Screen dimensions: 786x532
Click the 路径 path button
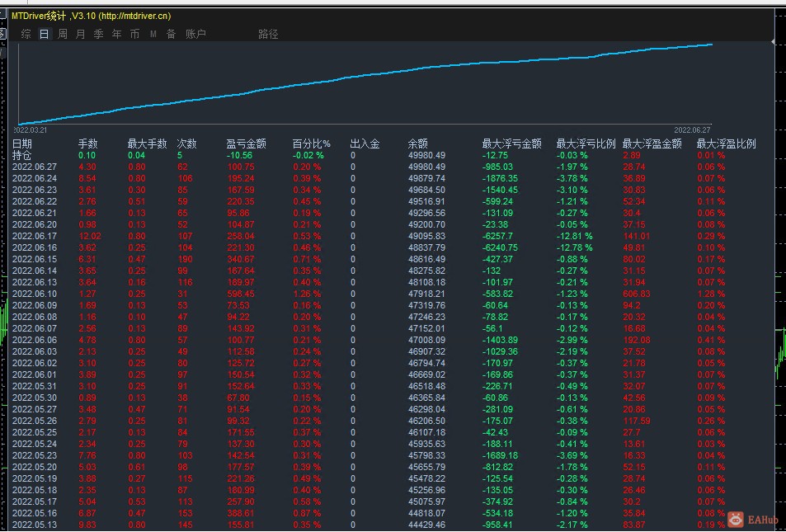[x=268, y=34]
